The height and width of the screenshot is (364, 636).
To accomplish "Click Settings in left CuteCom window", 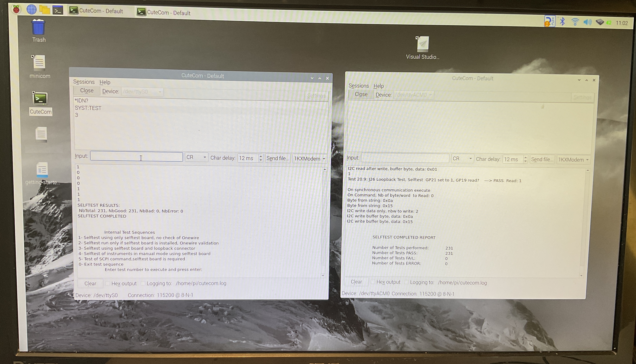I will click(x=316, y=96).
